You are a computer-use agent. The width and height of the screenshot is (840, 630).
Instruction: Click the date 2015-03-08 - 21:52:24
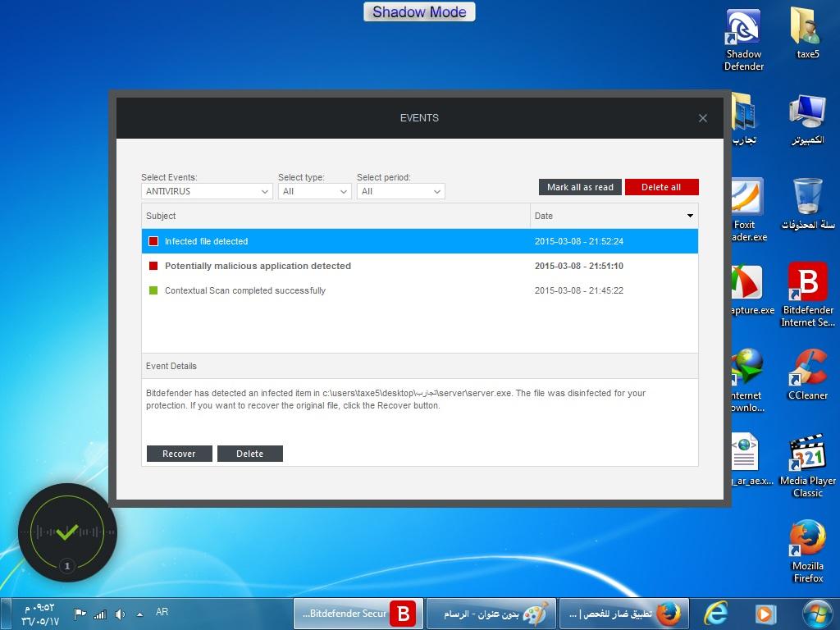tap(579, 241)
